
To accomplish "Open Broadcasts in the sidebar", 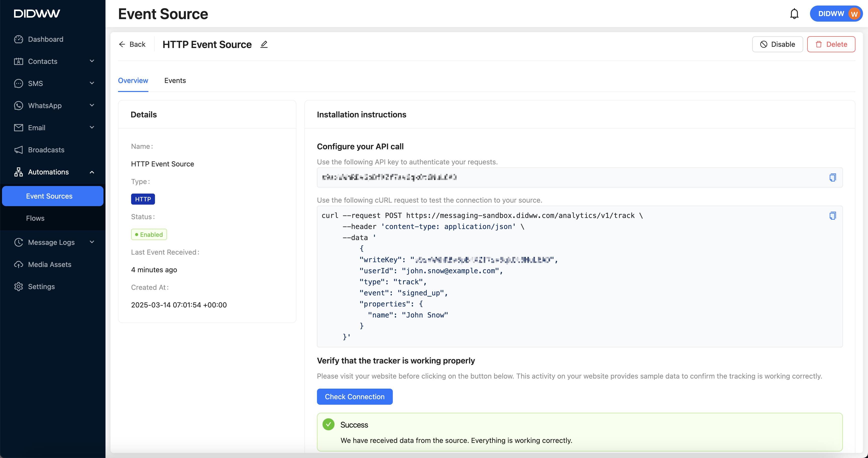I will [46, 150].
